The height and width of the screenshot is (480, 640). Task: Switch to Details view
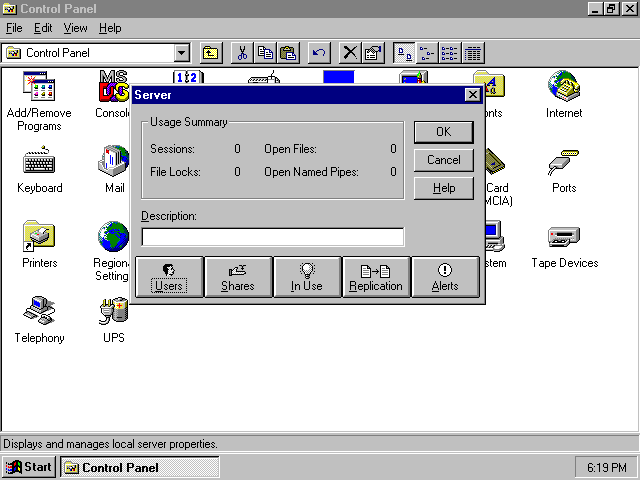(473, 53)
